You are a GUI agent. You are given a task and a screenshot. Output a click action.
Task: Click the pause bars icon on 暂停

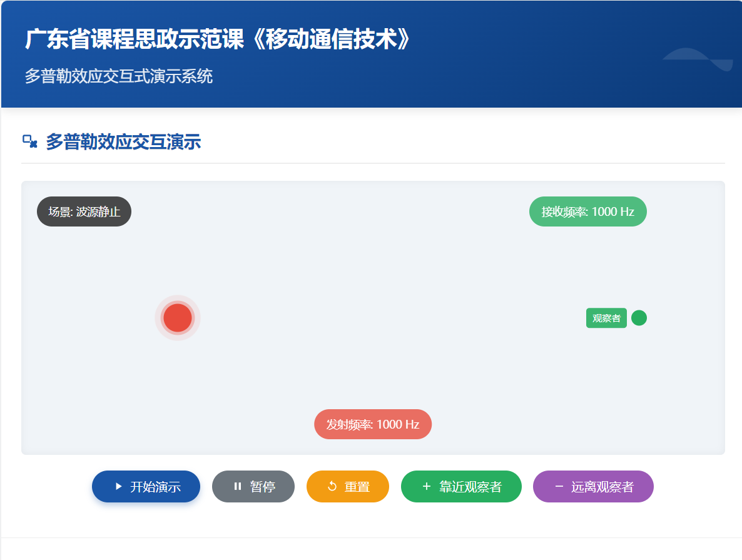tap(238, 487)
